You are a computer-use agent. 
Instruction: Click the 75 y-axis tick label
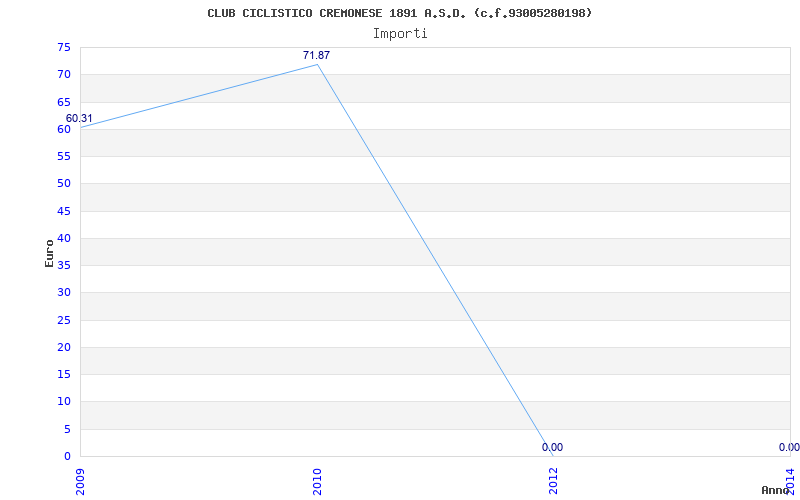pos(64,47)
